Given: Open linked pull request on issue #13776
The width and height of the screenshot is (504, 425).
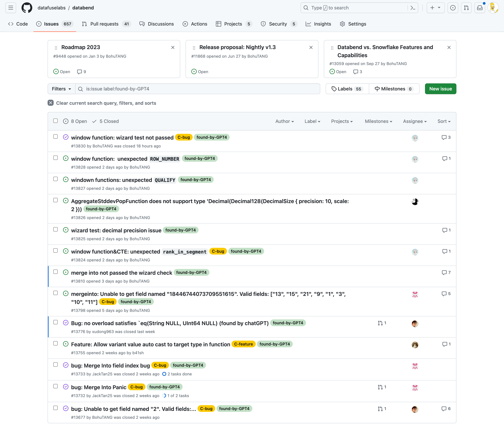Looking at the screenshot, I should pyautogui.click(x=382, y=323).
